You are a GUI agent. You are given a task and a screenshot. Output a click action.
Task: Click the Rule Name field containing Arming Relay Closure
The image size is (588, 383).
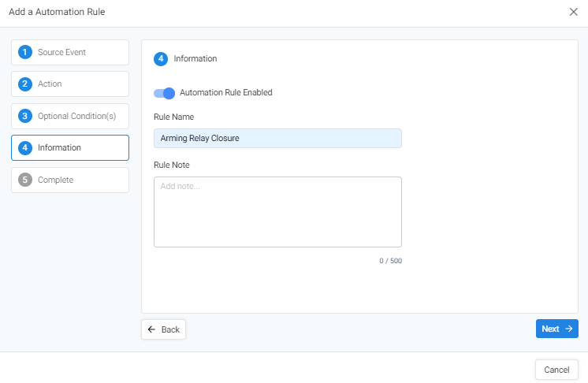(x=277, y=139)
